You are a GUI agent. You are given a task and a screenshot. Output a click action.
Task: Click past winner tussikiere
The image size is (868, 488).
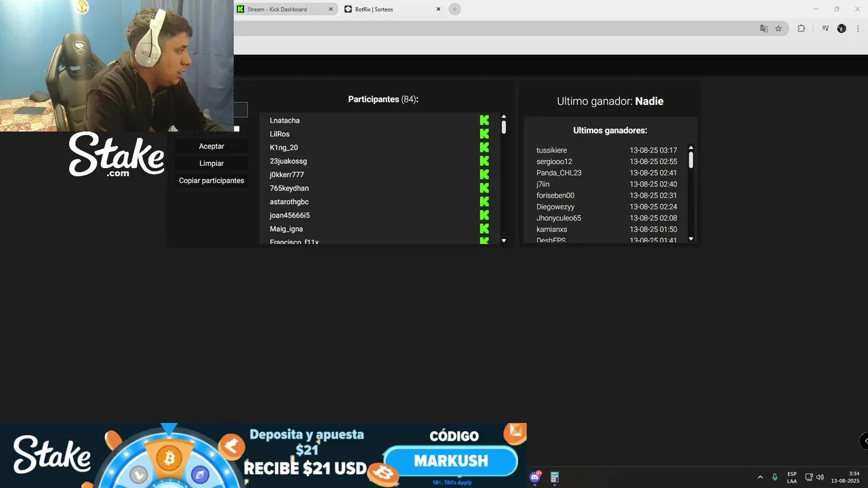tap(551, 150)
